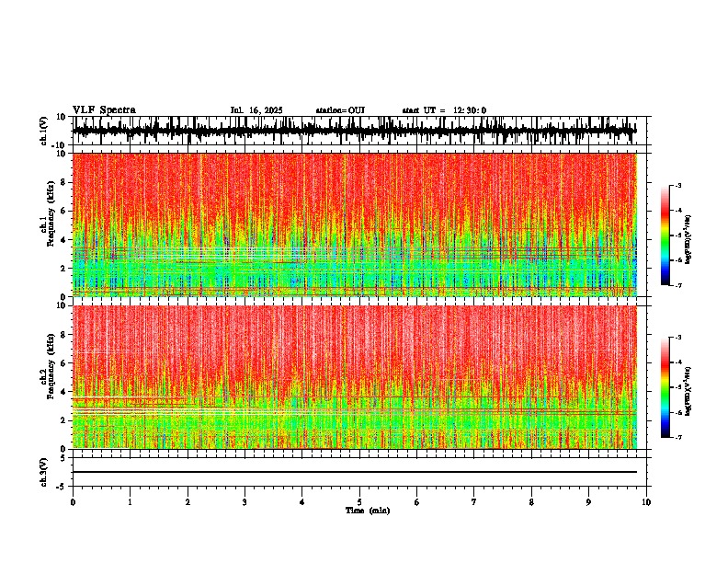728x563 pixels.
Task: Click the "VLF Spectra" plot title
Action: click(x=104, y=110)
